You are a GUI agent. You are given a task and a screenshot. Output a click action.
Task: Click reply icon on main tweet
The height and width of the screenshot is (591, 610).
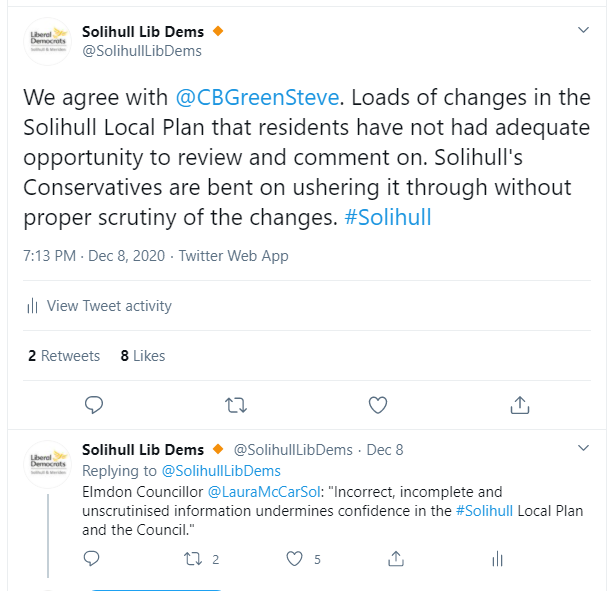point(94,405)
